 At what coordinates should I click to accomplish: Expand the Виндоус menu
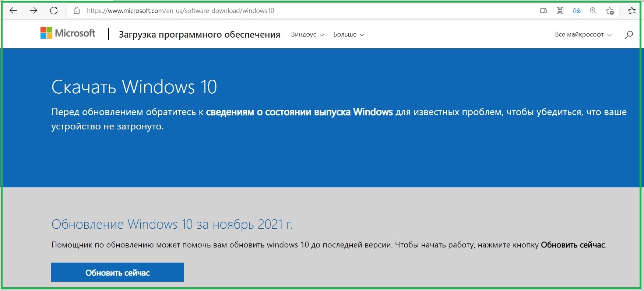click(307, 34)
